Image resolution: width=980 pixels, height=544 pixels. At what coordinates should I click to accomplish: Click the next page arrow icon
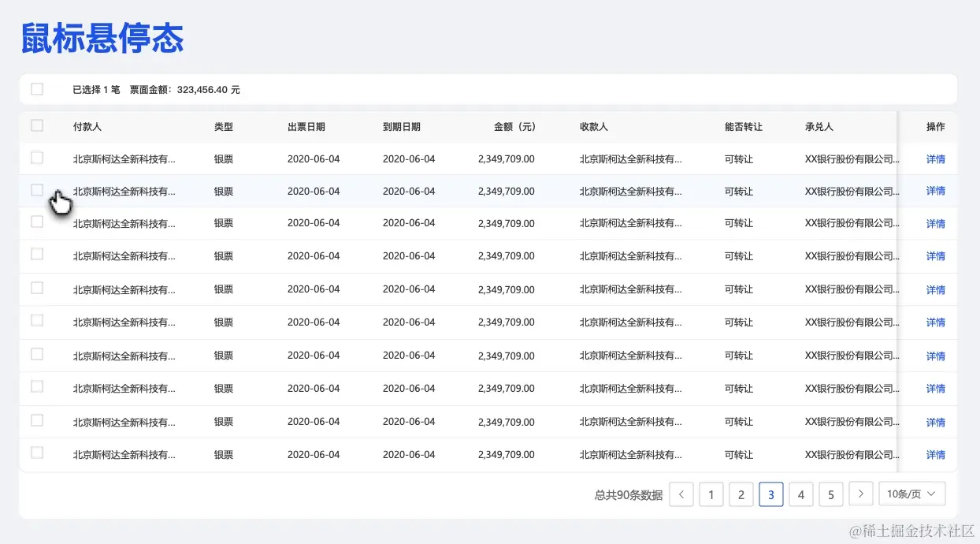[861, 494]
